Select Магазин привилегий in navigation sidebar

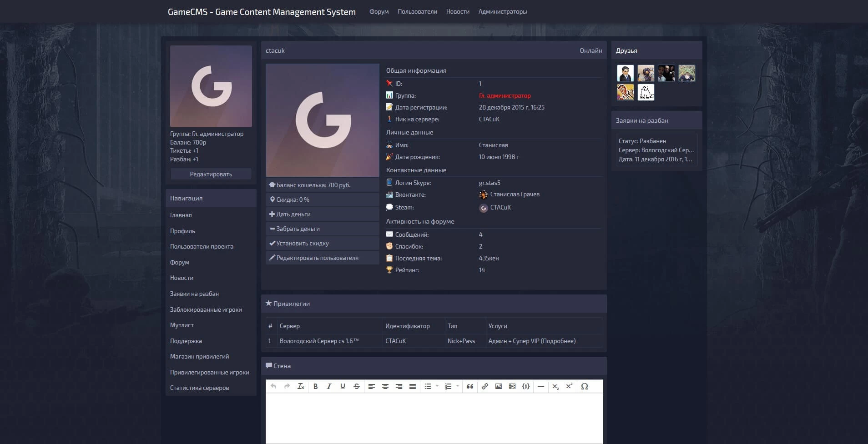tap(199, 357)
